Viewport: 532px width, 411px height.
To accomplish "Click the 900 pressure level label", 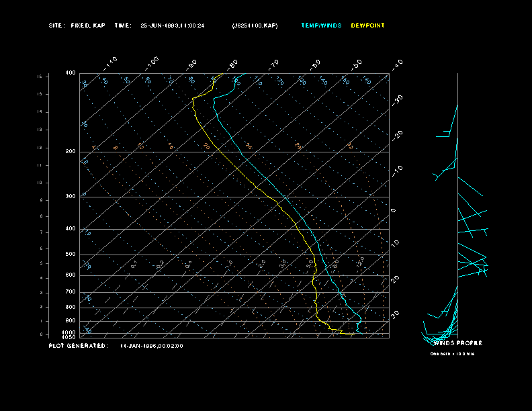I will tap(71, 321).
